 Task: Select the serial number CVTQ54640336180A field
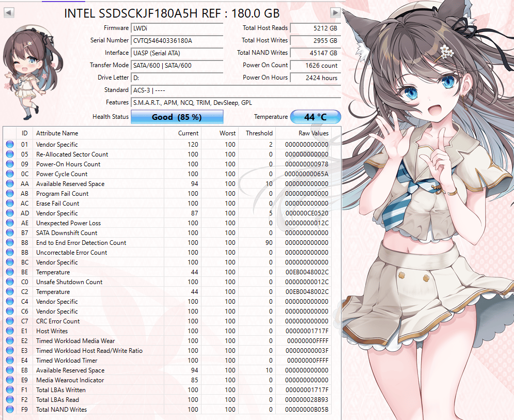[177, 41]
